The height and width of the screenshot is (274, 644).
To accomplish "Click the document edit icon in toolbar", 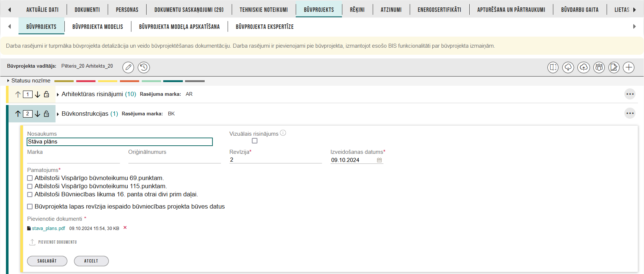I will [614, 67].
